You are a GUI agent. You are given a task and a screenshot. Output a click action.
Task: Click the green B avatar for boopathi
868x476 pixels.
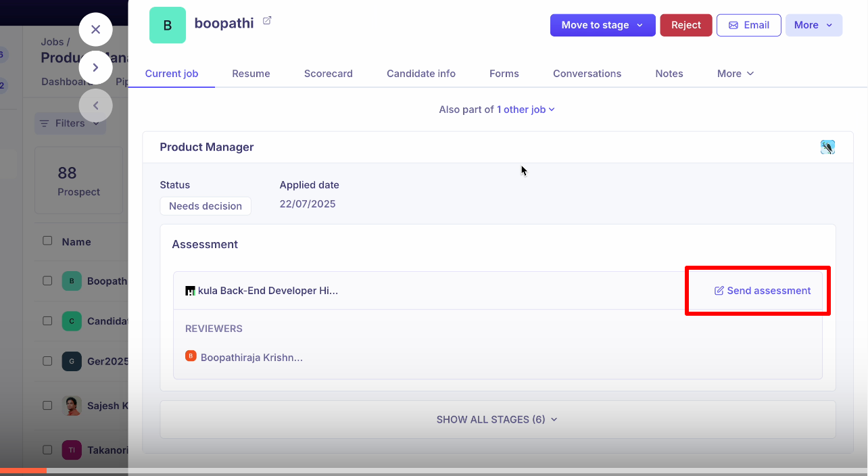[168, 25]
